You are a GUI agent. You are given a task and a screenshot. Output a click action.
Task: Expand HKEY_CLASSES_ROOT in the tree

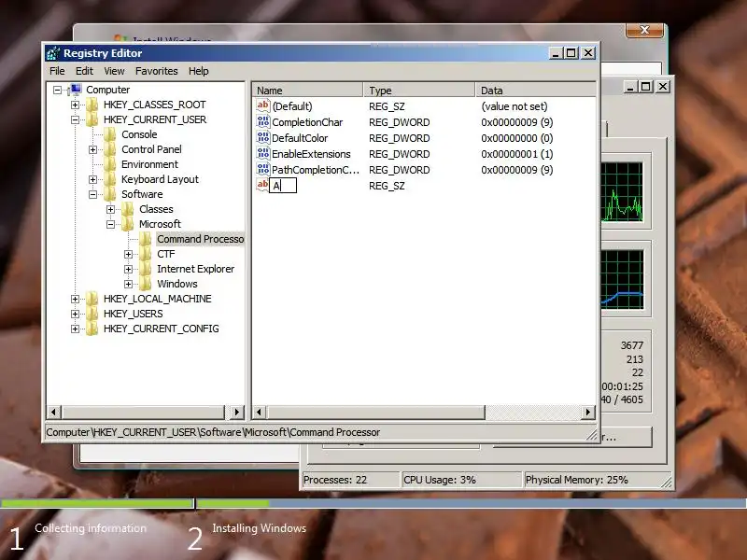tap(75, 105)
